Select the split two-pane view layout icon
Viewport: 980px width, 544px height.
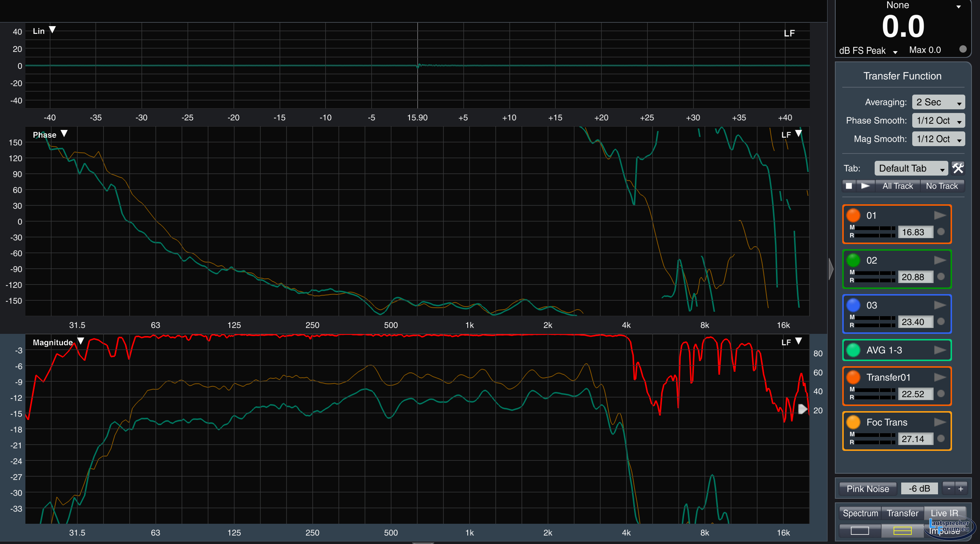click(x=902, y=531)
